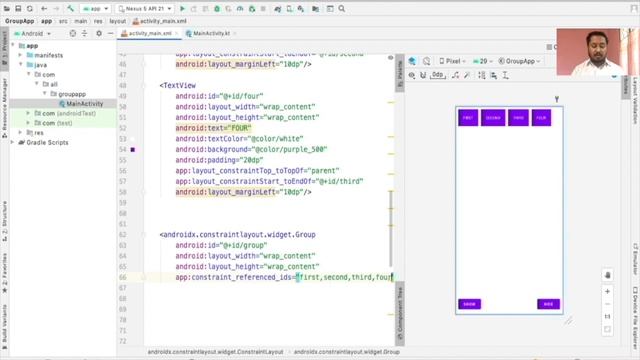The height and width of the screenshot is (360, 640).
Task: Run the app with the green play button
Action: (x=182, y=9)
